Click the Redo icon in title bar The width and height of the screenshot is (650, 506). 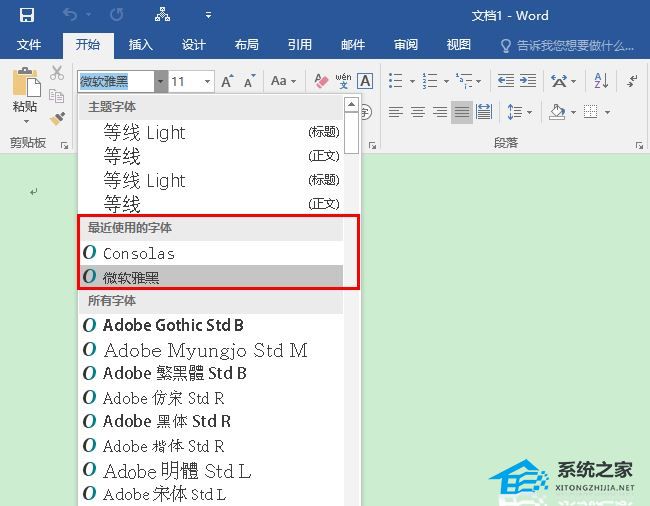click(116, 15)
